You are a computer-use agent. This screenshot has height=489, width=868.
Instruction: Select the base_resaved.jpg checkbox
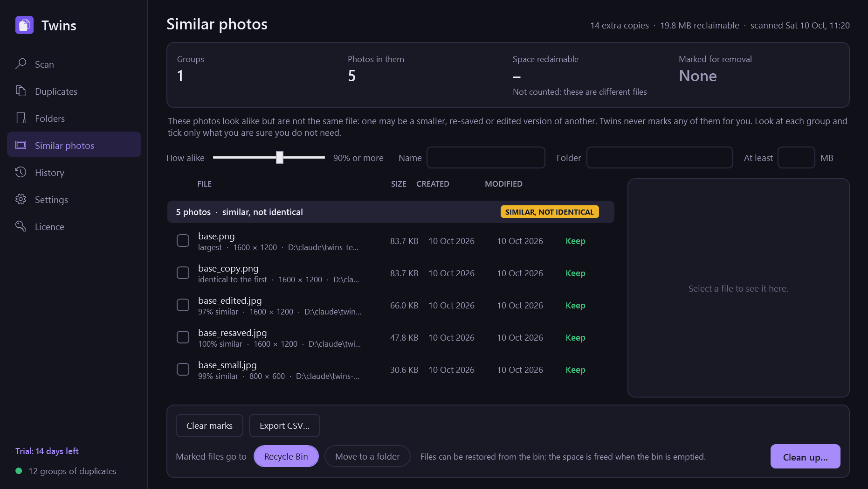[x=183, y=337]
